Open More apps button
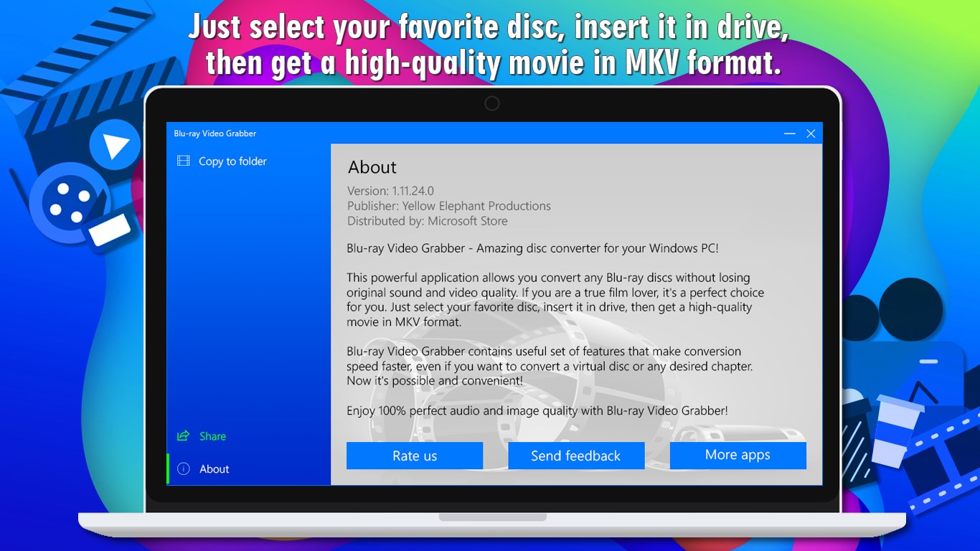980x551 pixels. (x=738, y=456)
